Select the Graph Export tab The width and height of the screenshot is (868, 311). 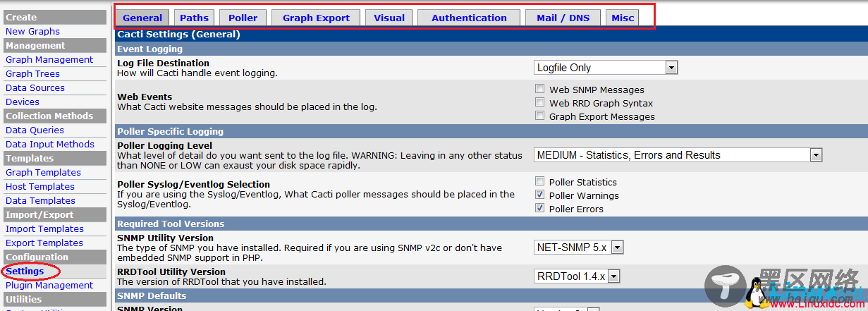tap(316, 18)
